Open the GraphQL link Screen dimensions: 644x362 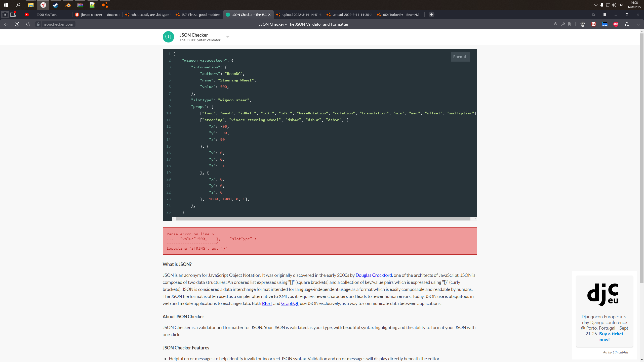point(290,303)
